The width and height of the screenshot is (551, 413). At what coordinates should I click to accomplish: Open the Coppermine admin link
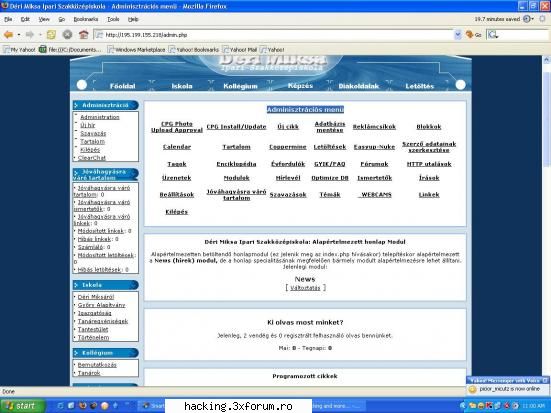(288, 147)
